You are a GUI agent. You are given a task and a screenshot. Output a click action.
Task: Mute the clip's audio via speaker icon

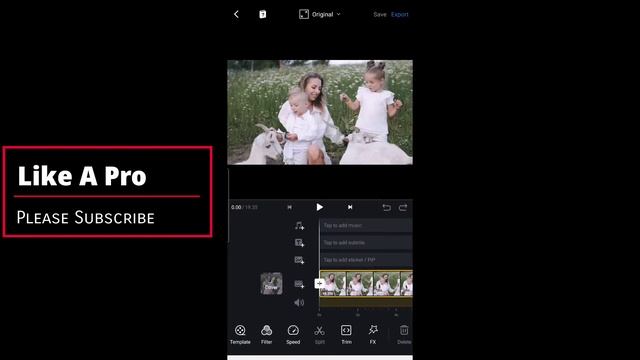(299, 302)
